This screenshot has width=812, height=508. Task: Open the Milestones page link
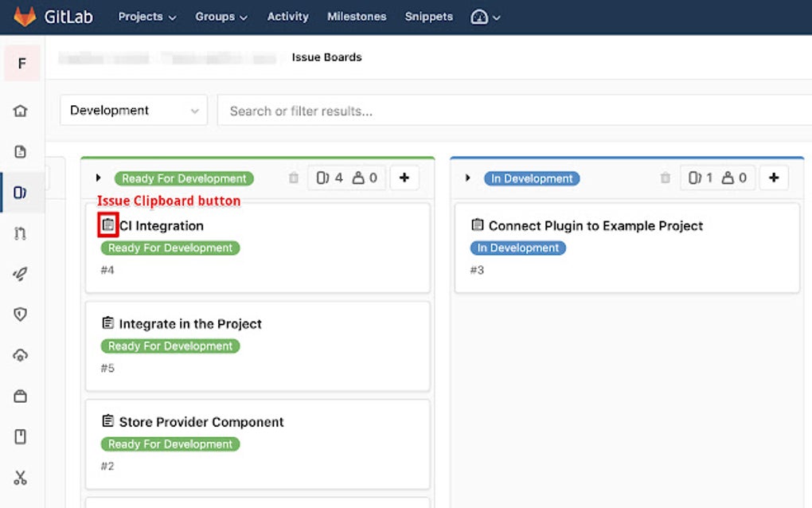click(357, 17)
